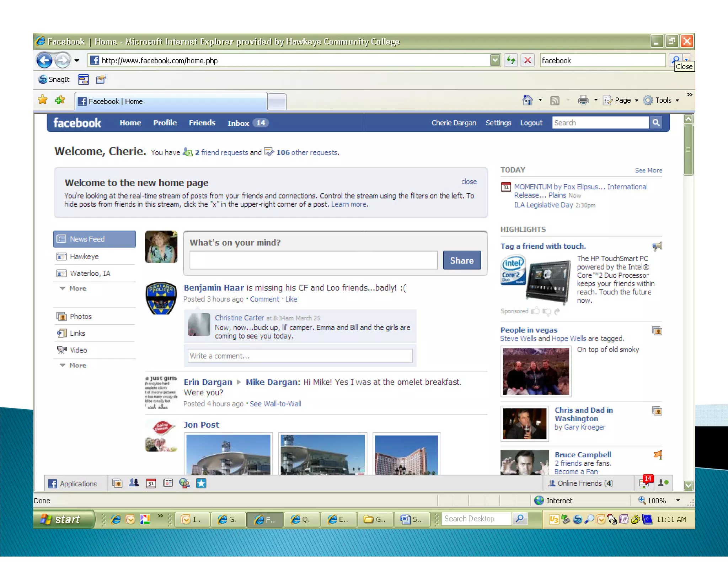Select the Facebook | Home browser tab

tap(171, 102)
